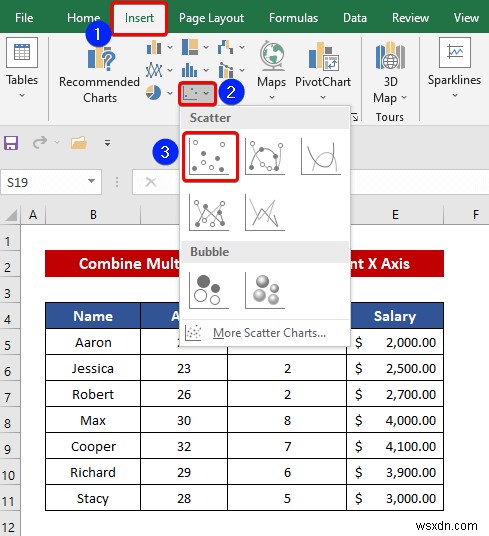Select the cell containing Jessica
The height and width of the screenshot is (536, 489).
coord(93,368)
